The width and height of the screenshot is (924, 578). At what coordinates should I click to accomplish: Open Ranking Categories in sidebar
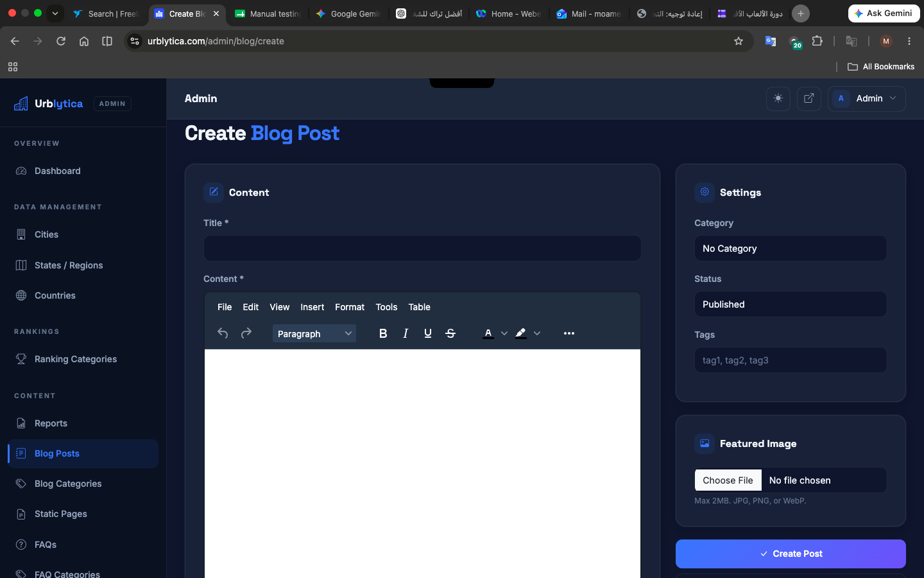[83, 359]
